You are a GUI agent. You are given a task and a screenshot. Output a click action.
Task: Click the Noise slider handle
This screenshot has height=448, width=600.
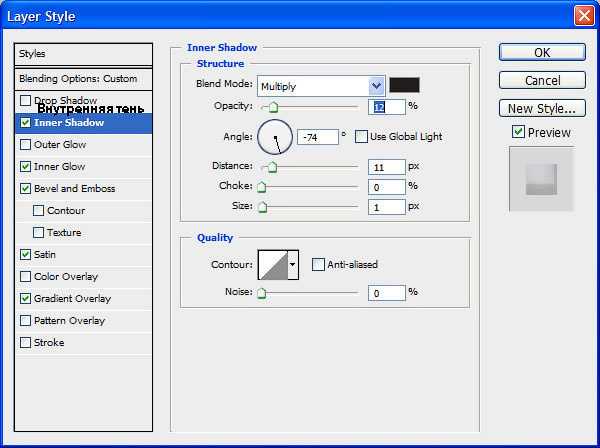(262, 293)
